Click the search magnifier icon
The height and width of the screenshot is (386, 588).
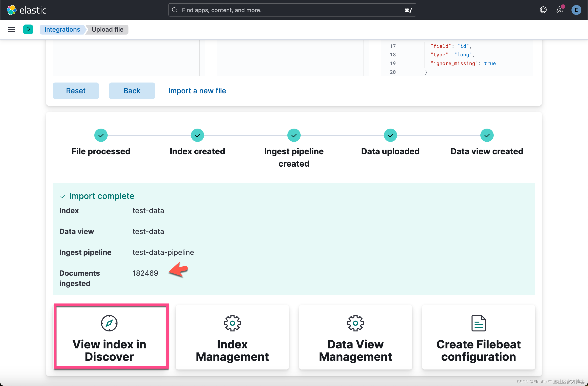pos(174,10)
